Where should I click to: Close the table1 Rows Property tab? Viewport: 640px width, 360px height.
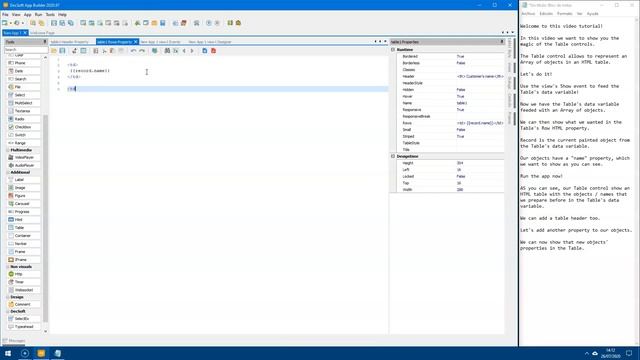click(x=136, y=42)
